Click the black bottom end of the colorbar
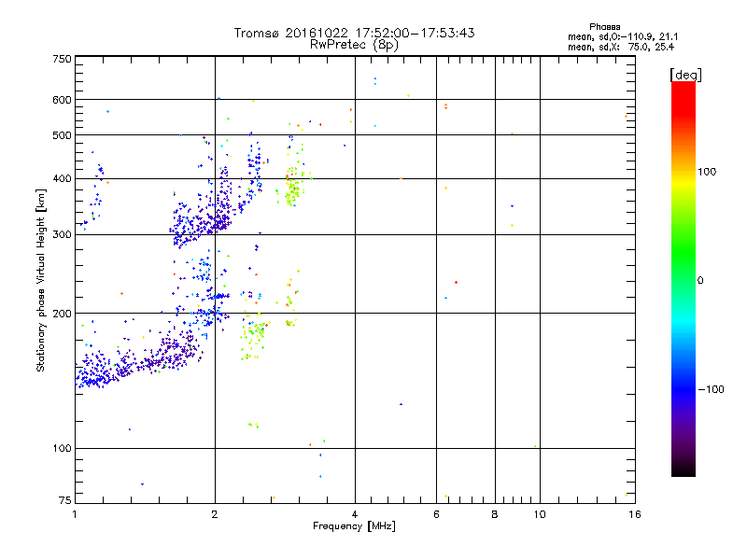Viewport: 747px width, 560px height. (684, 470)
